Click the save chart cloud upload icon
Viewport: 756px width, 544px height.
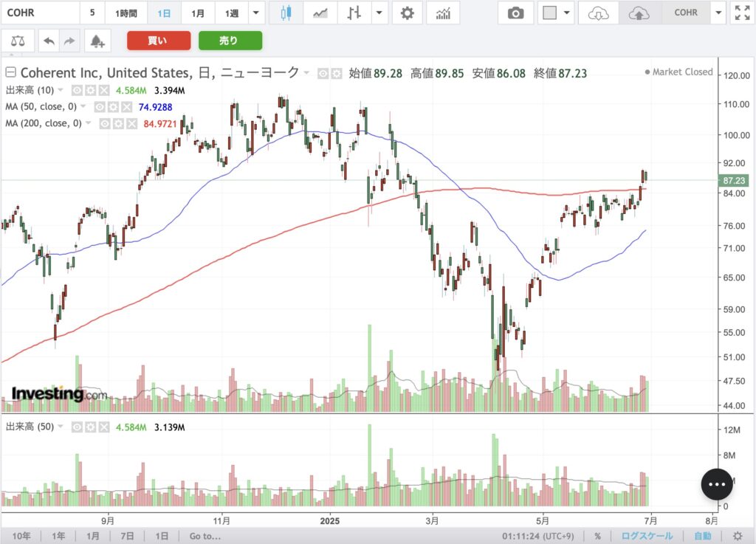tap(639, 13)
